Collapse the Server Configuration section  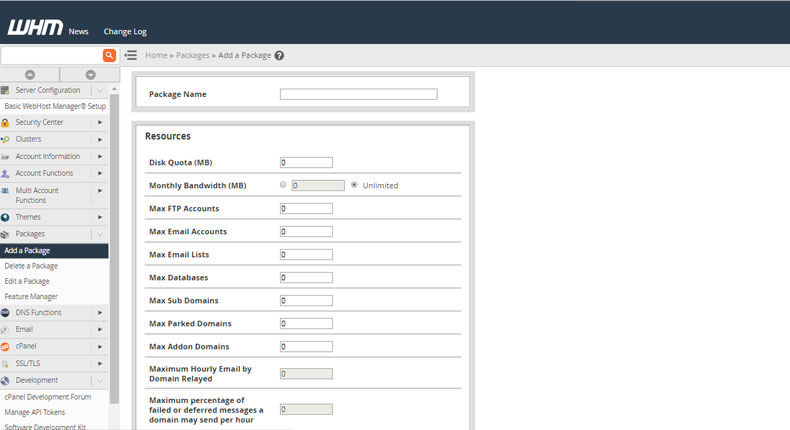tap(100, 90)
